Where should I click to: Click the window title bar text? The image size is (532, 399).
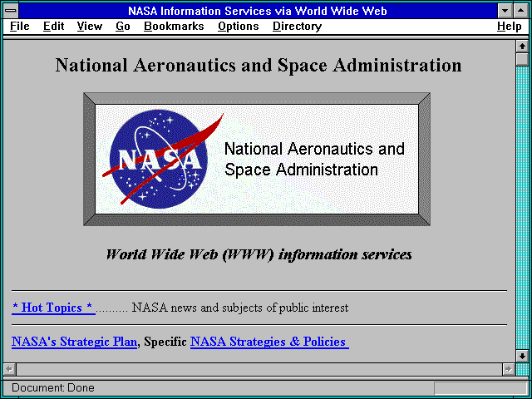pyautogui.click(x=258, y=11)
